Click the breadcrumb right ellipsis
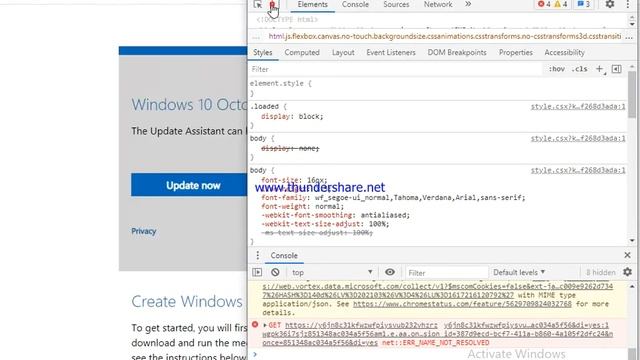The height and width of the screenshot is (360, 640). point(629,37)
